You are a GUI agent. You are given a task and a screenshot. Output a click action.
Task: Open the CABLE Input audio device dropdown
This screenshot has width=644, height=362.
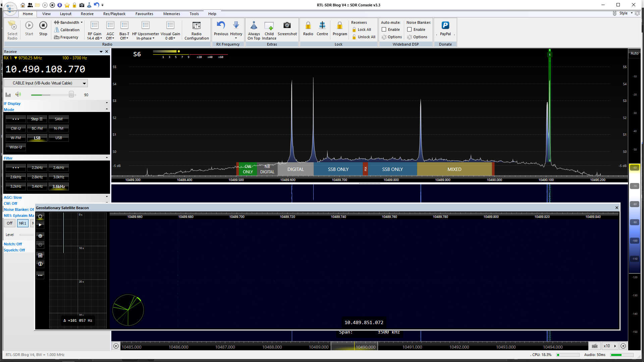[85, 83]
